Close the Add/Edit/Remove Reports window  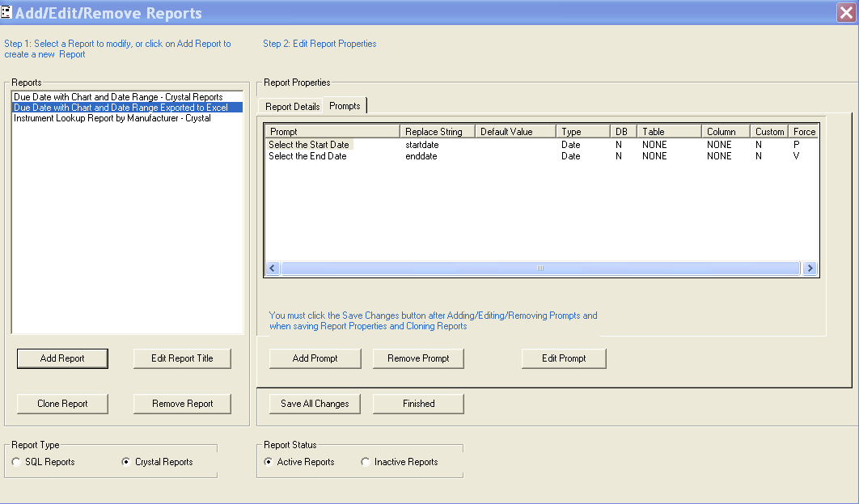[846, 13]
